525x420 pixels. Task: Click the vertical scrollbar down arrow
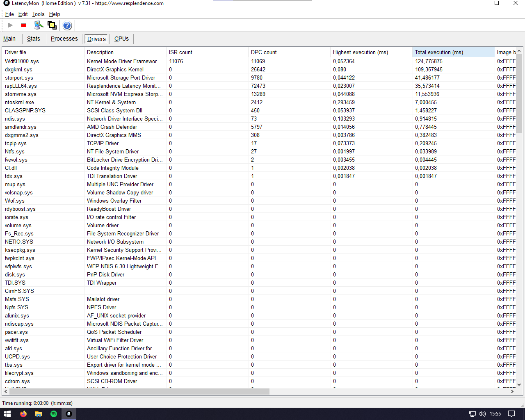(519, 384)
